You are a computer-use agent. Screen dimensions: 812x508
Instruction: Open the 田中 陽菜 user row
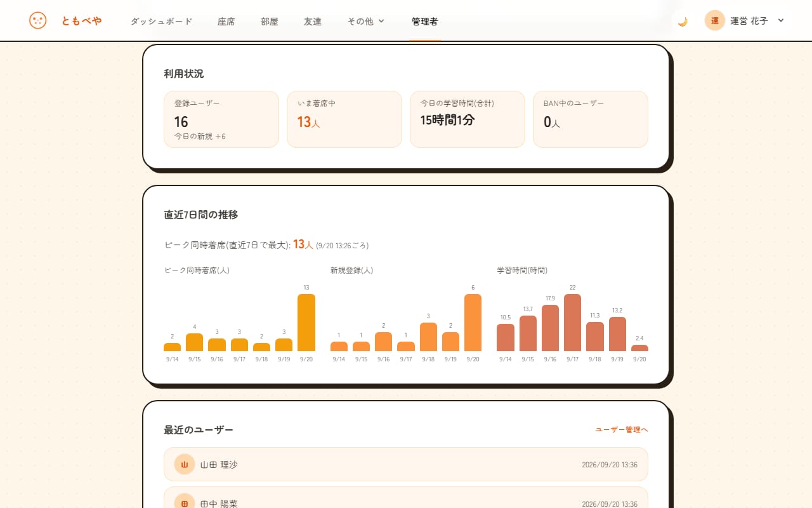[x=406, y=498]
